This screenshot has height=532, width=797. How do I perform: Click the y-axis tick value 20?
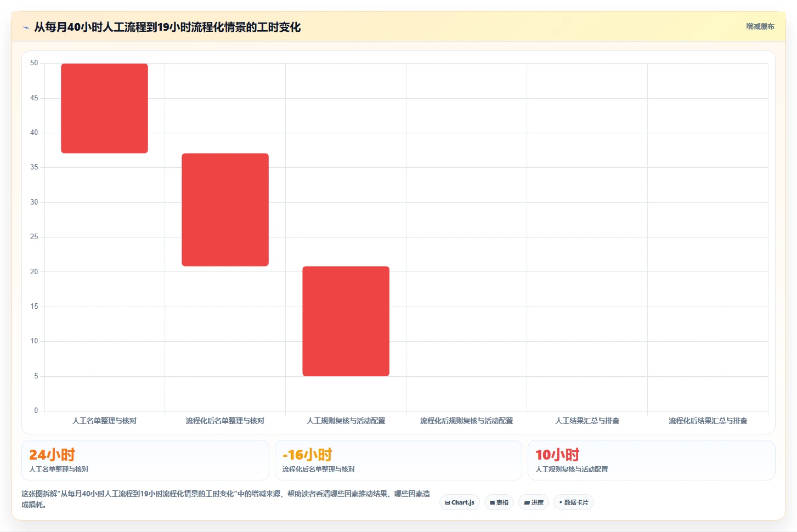point(34,271)
